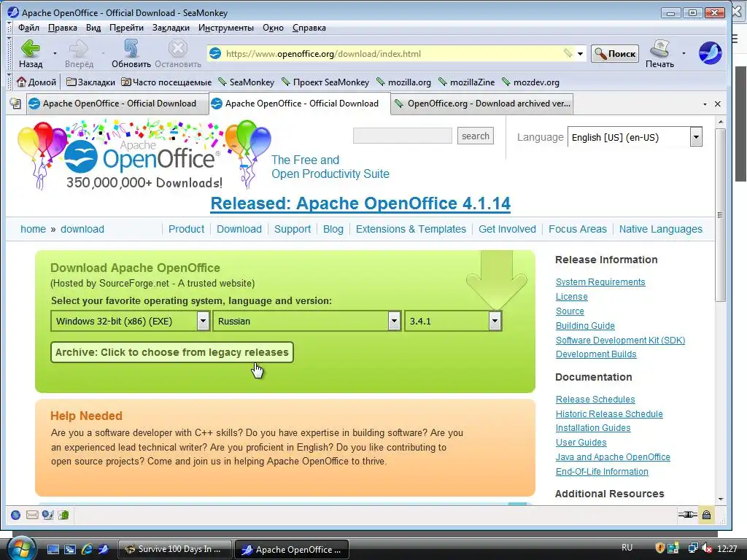Open the Печать button dropdown arrow
This screenshot has width=747, height=560.
point(684,53)
